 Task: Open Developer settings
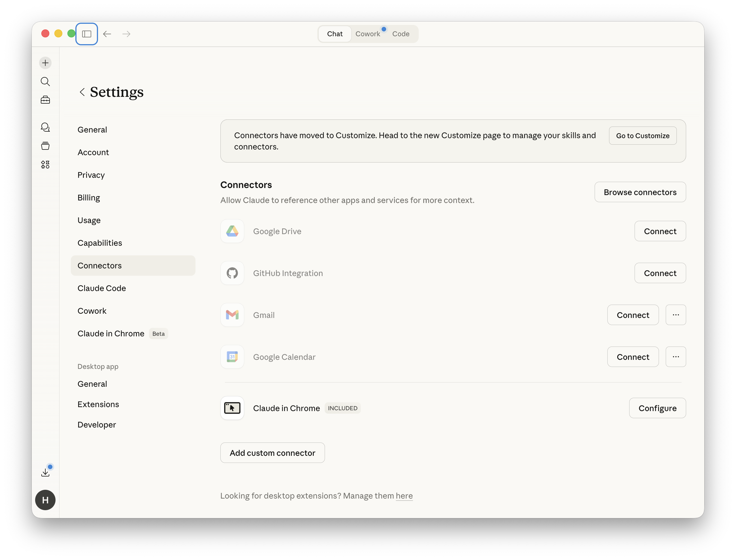[133, 425]
